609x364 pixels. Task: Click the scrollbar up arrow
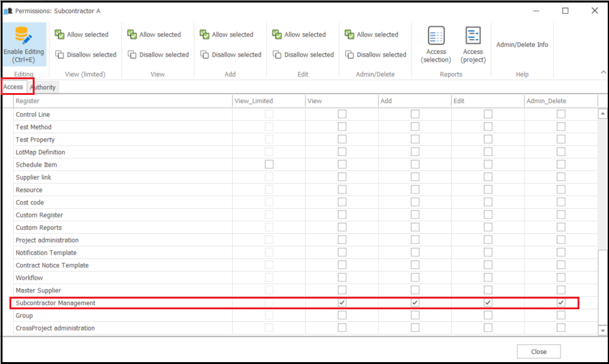coord(603,114)
